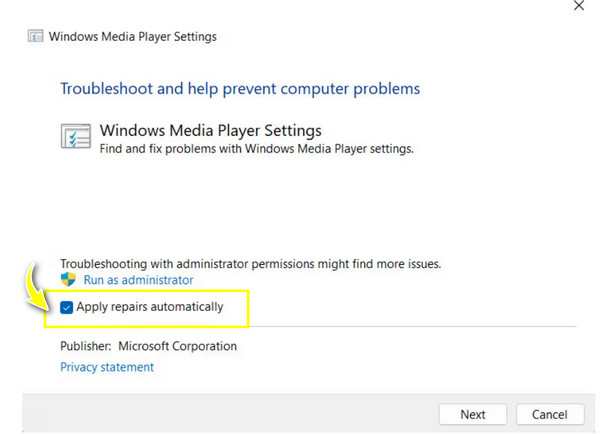Viewport: 600px width, 434px height.
Task: Open the Run as administrator link
Action: [138, 280]
